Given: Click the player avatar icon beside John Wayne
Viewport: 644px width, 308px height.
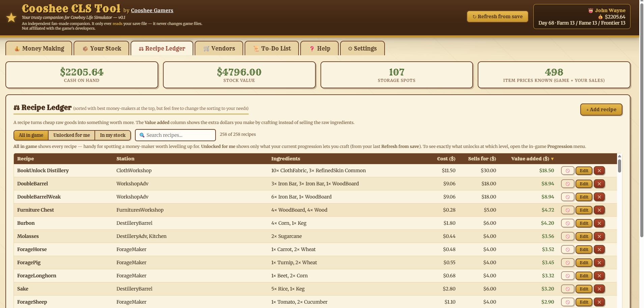Looking at the screenshot, I should (591, 10).
